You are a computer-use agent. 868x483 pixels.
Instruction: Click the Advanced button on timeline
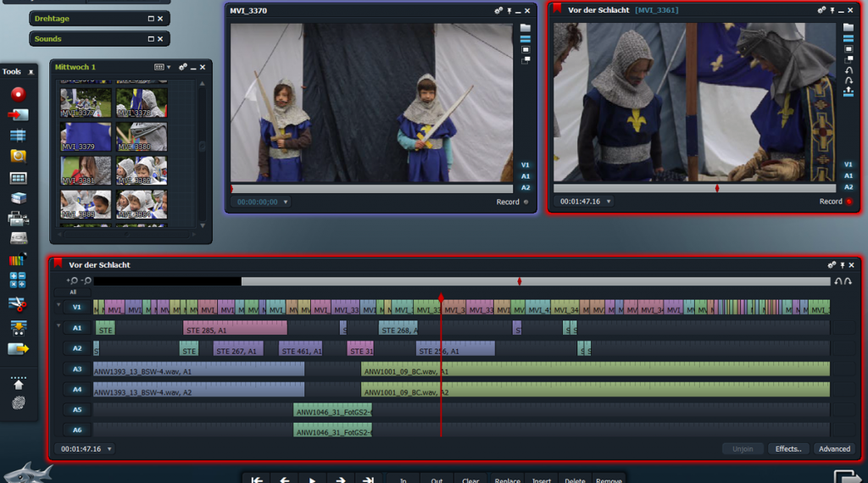click(x=834, y=449)
